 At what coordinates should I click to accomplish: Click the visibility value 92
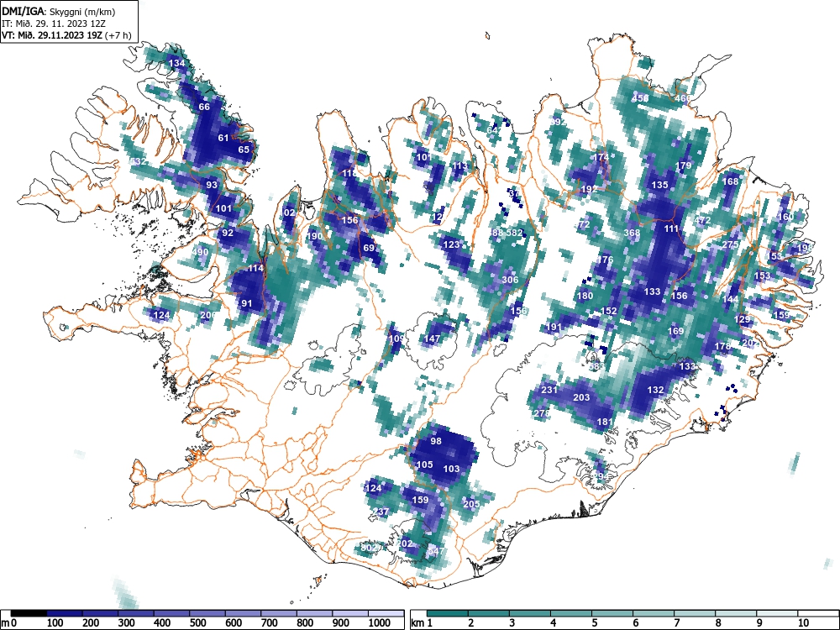coord(228,233)
